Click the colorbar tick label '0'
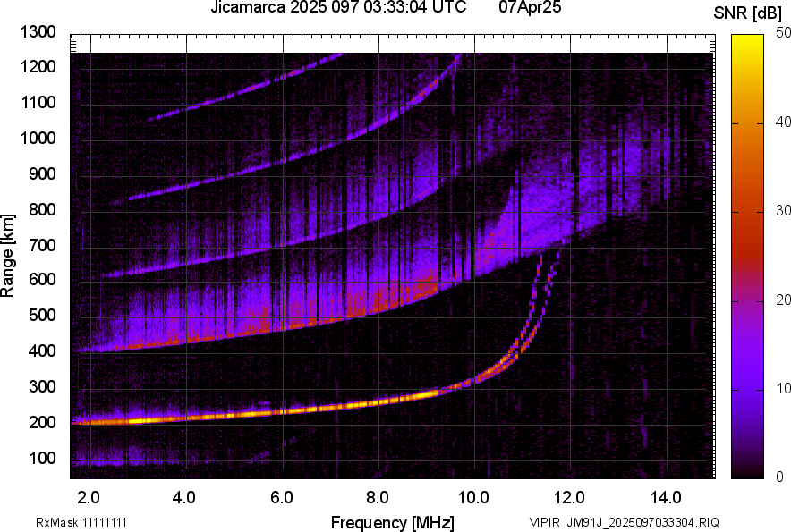This screenshot has width=791, height=532. click(780, 477)
